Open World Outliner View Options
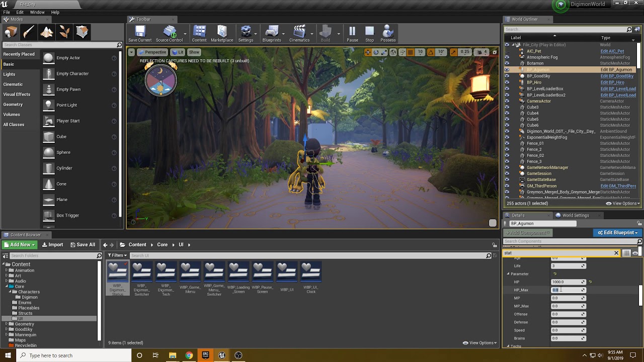This screenshot has width=644, height=362. click(x=622, y=204)
